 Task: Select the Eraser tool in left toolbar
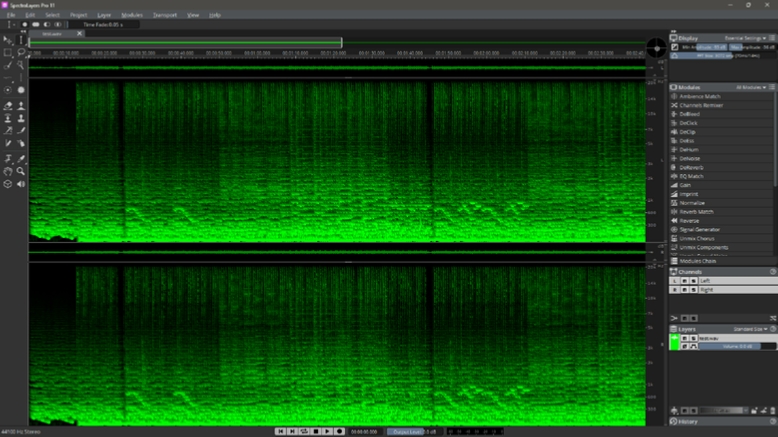point(8,105)
